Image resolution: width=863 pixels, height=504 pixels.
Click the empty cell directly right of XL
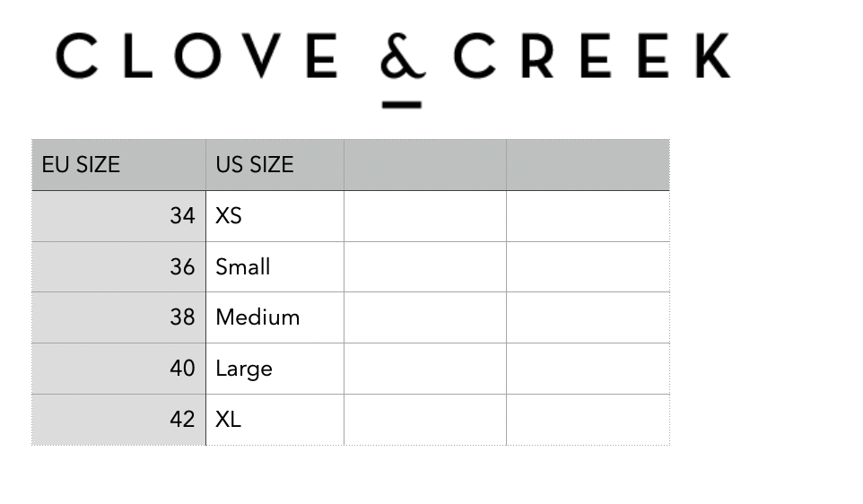(424, 420)
